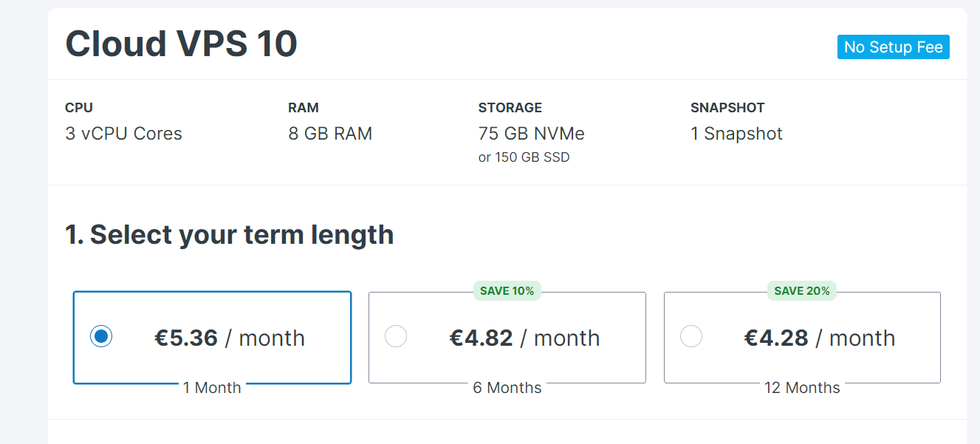980x444 pixels.
Task: Click the 1 Month term label
Action: (x=212, y=388)
